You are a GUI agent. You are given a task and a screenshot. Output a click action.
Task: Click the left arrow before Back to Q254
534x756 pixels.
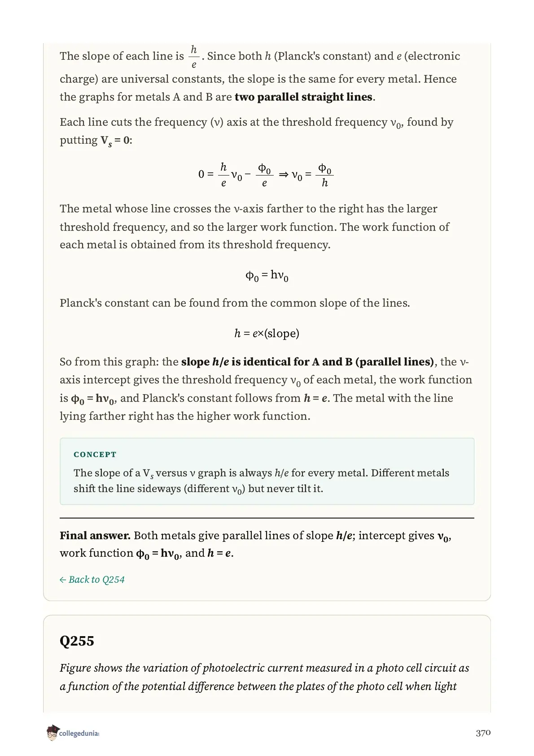click(x=63, y=580)
